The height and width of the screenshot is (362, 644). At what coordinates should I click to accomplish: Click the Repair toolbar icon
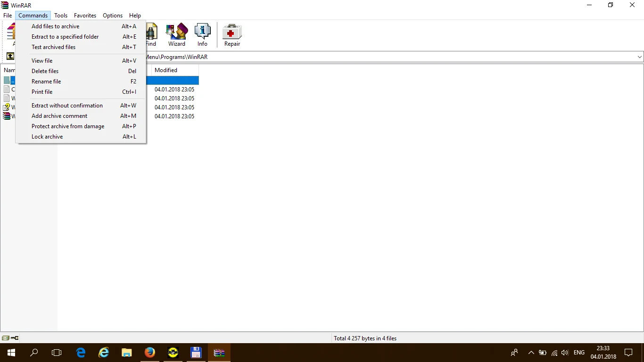coord(232,35)
